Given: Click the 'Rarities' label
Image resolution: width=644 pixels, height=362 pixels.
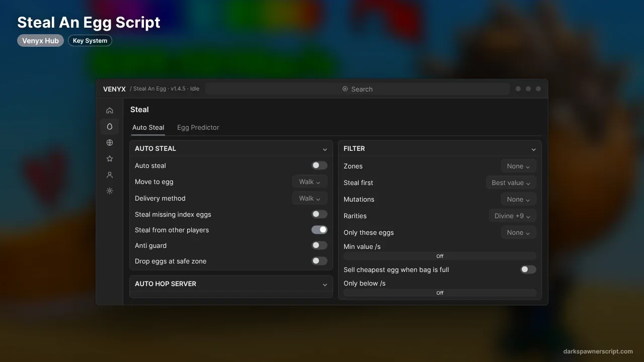Looking at the screenshot, I should [x=355, y=216].
